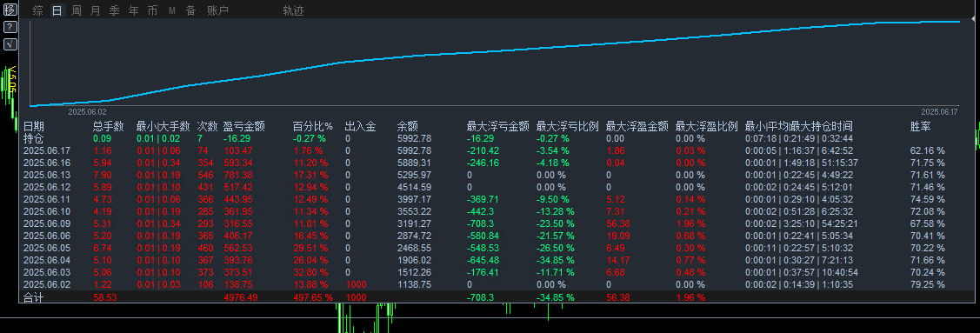Click the 最小|大手数 column header
This screenshot has height=333, width=980.
tap(163, 126)
